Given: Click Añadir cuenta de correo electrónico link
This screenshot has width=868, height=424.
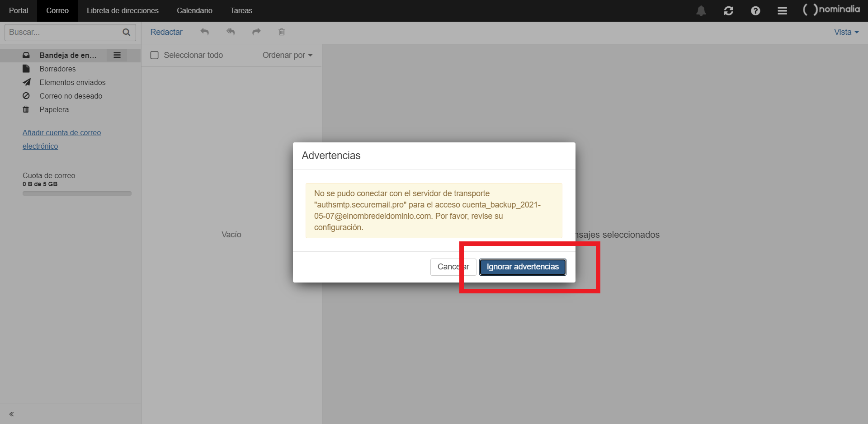Looking at the screenshot, I should 61,133.
